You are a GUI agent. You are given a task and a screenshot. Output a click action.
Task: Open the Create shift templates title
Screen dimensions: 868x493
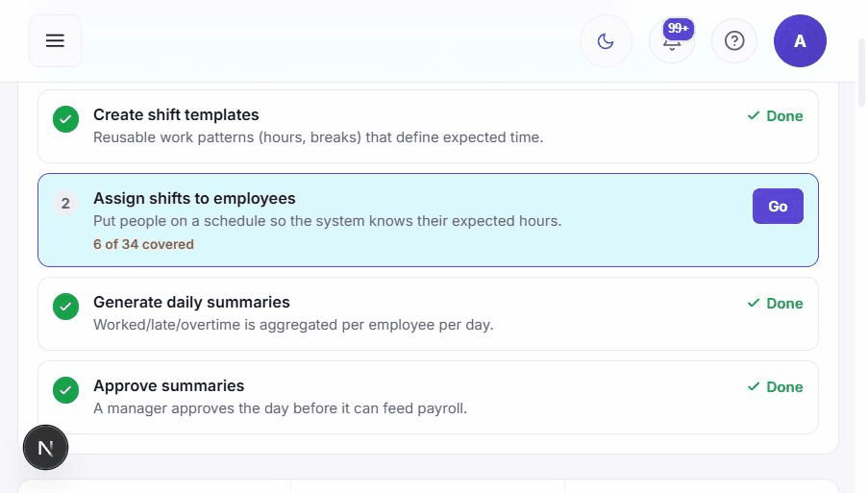pyautogui.click(x=176, y=114)
